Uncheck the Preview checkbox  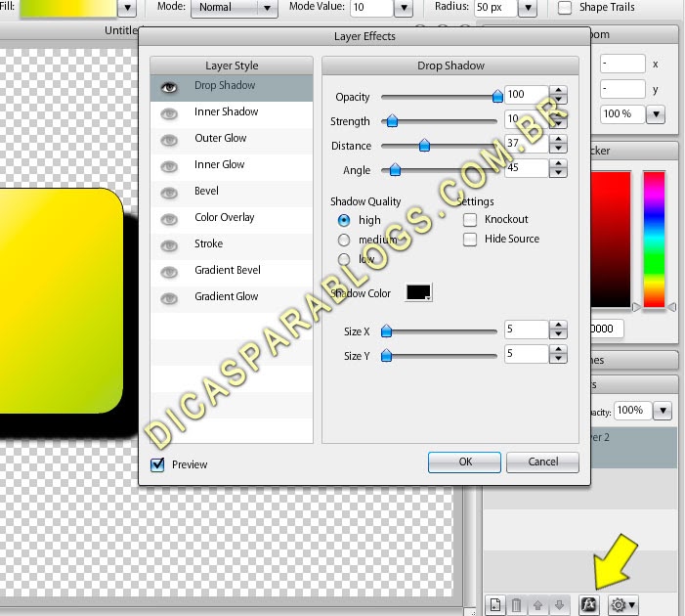tap(157, 464)
